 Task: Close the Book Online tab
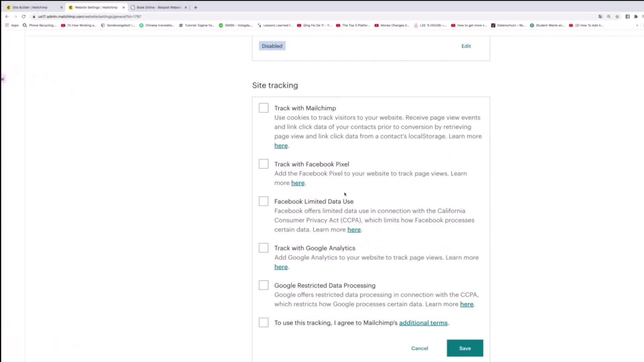point(185,7)
